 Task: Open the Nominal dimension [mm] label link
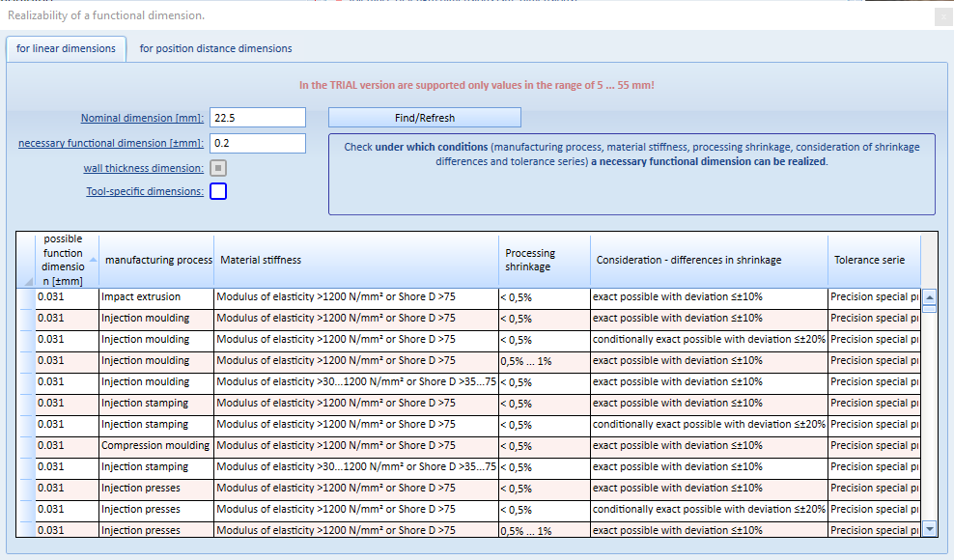(142, 118)
